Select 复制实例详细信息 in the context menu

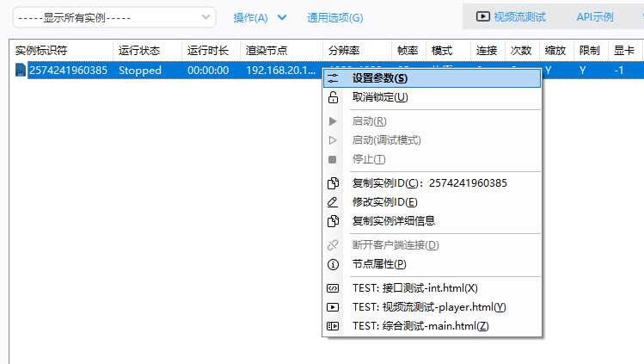pos(394,221)
